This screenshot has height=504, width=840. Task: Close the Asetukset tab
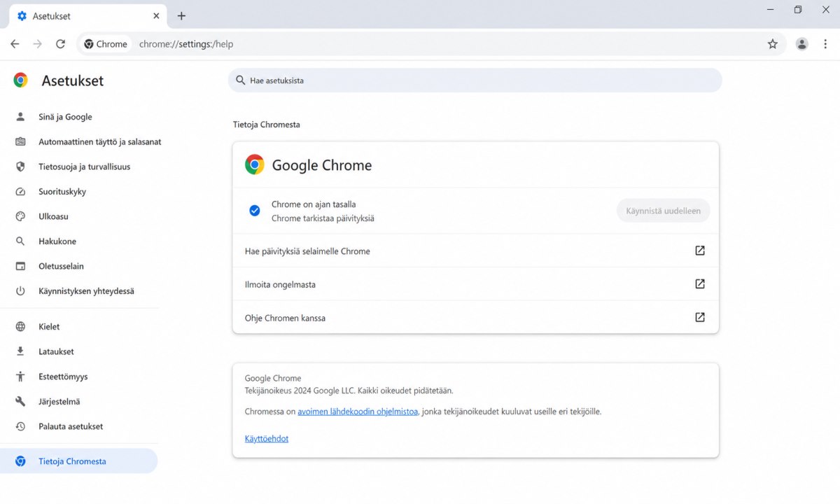point(157,16)
